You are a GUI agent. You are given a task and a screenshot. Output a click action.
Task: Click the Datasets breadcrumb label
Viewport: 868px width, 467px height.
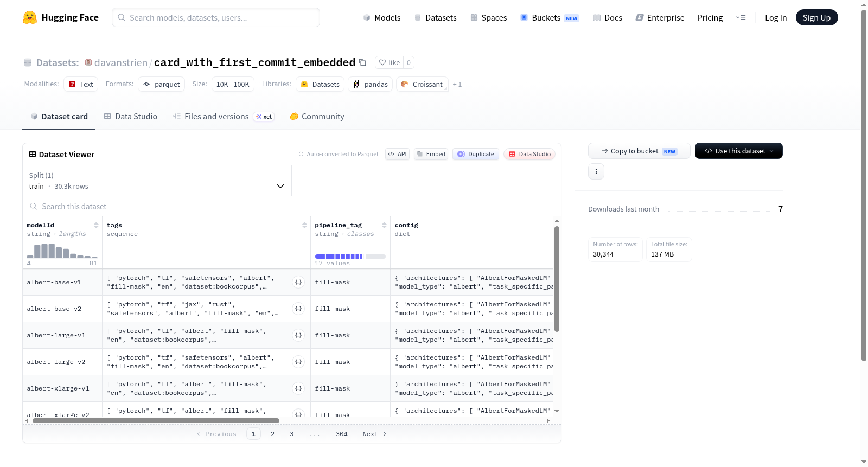(58, 62)
